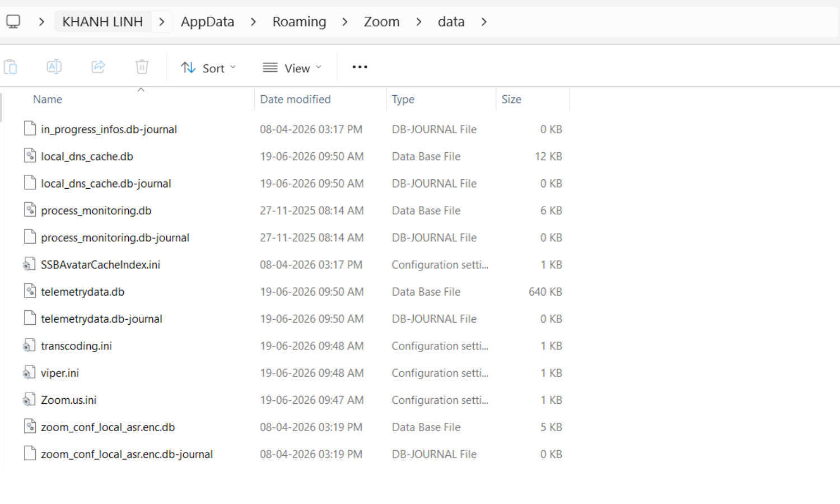Click the 640 KB size of telemetrydata.db
This screenshot has height=504, width=840.
tap(545, 292)
